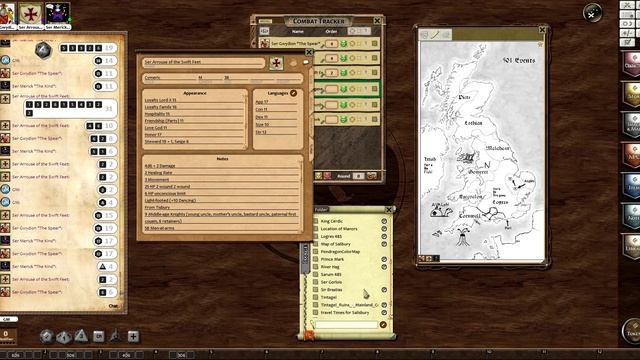Image resolution: width=640 pixels, height=360 pixels.
Task: Open the Sarum 485 image entry
Action: point(331,275)
